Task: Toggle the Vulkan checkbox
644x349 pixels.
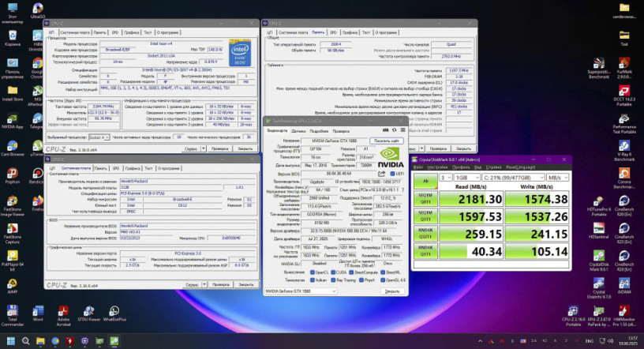Action: (313, 280)
